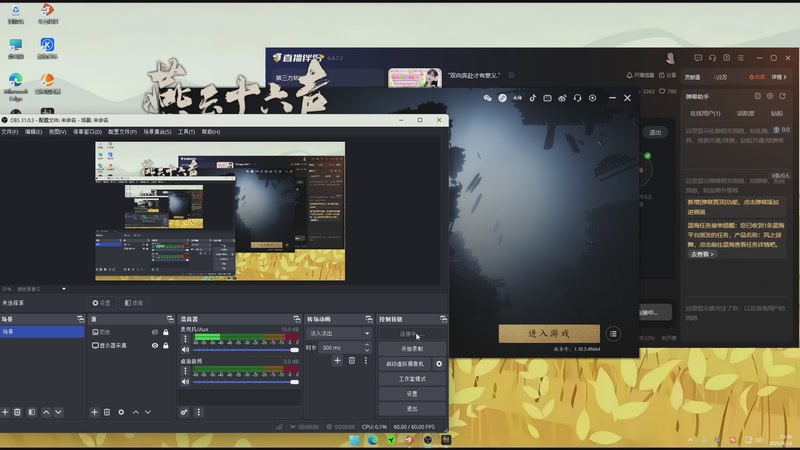Increase transition duration with up stepper

[x=367, y=345]
